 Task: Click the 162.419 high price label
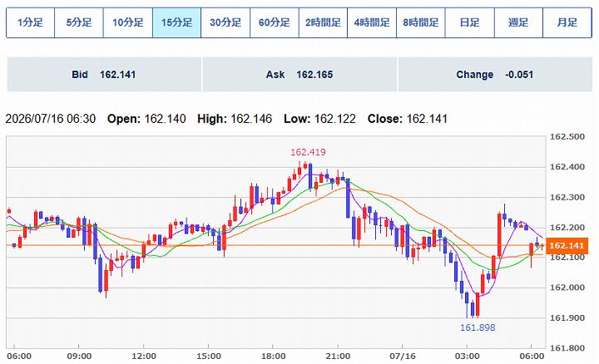[308, 152]
